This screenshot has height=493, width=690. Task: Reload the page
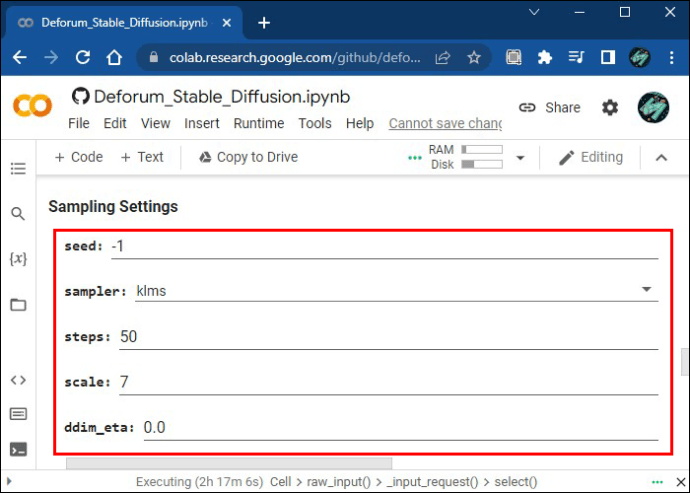83,57
